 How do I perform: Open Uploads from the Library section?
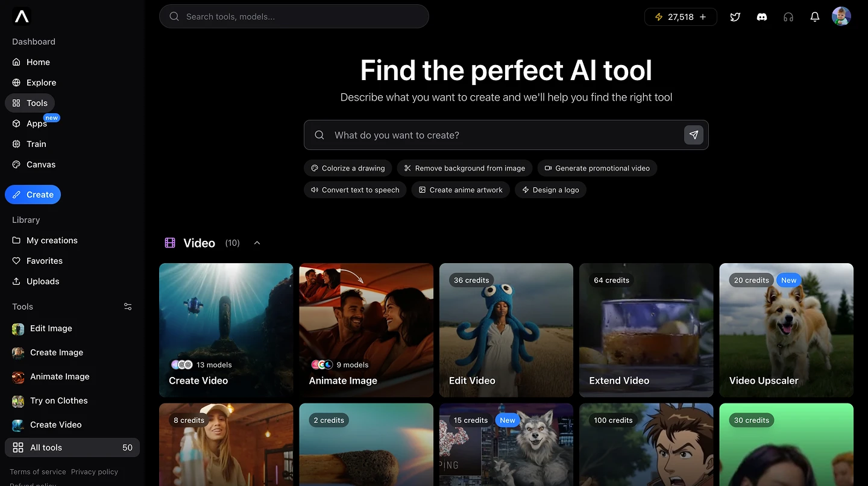42,281
